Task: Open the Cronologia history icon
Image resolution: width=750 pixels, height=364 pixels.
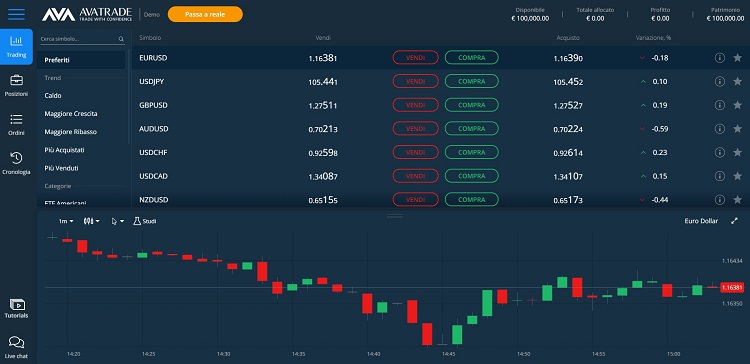Action: click(16, 157)
